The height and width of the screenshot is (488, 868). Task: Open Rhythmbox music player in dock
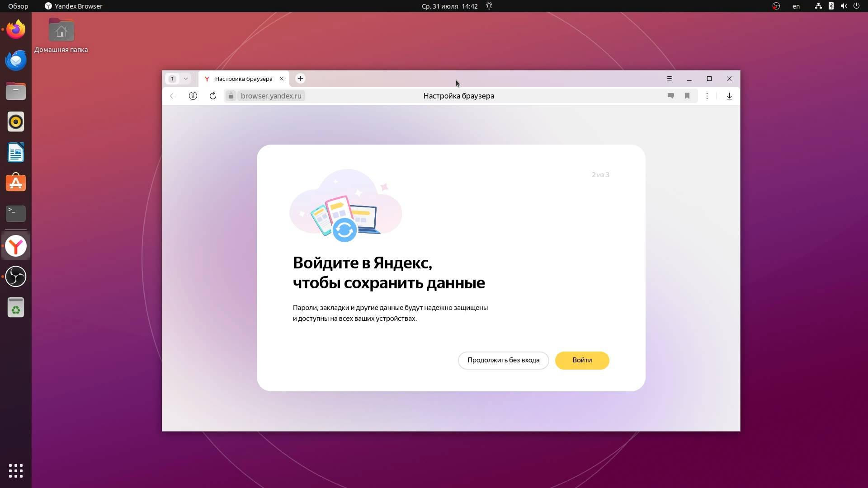(16, 122)
